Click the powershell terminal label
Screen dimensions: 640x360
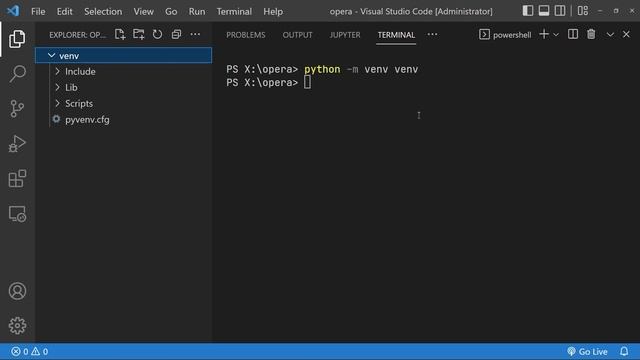pos(512,35)
